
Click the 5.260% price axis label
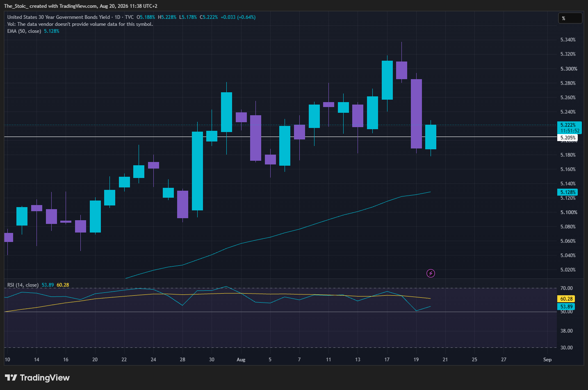tap(568, 98)
